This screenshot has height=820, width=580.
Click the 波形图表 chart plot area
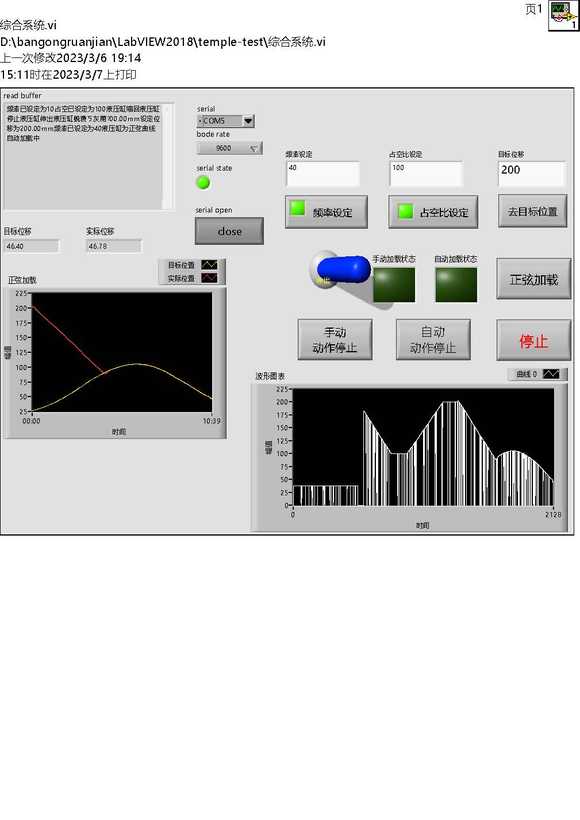423,447
